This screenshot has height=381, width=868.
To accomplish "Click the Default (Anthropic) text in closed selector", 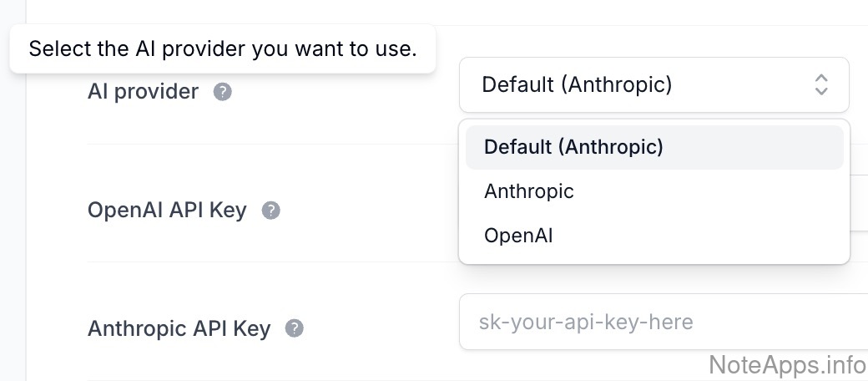I will coord(577,84).
